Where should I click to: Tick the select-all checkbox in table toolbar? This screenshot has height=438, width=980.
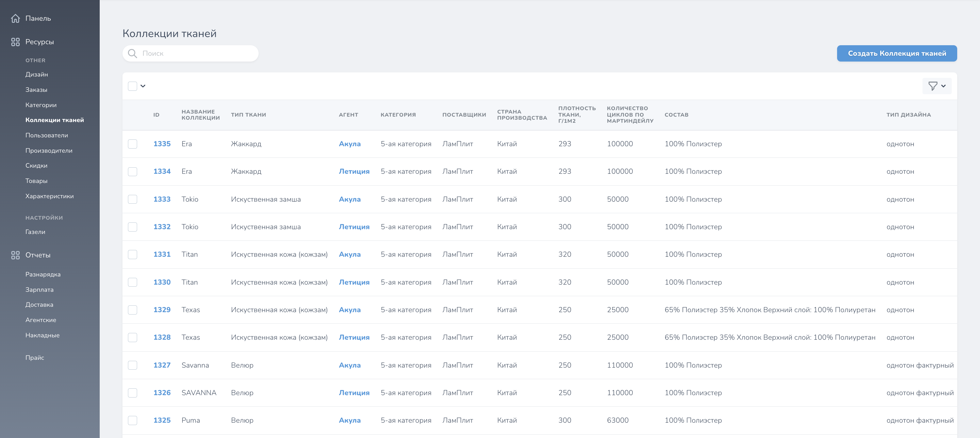click(x=132, y=86)
